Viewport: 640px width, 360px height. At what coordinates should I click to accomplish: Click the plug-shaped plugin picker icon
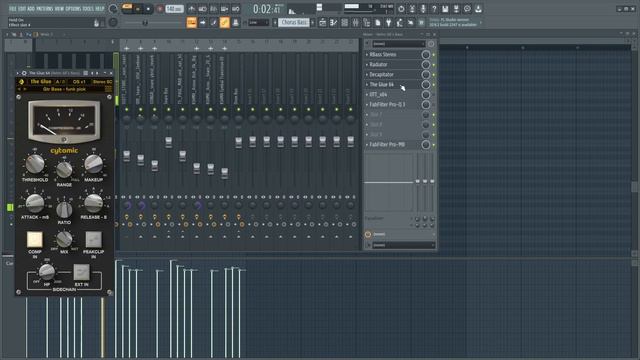[389, 23]
